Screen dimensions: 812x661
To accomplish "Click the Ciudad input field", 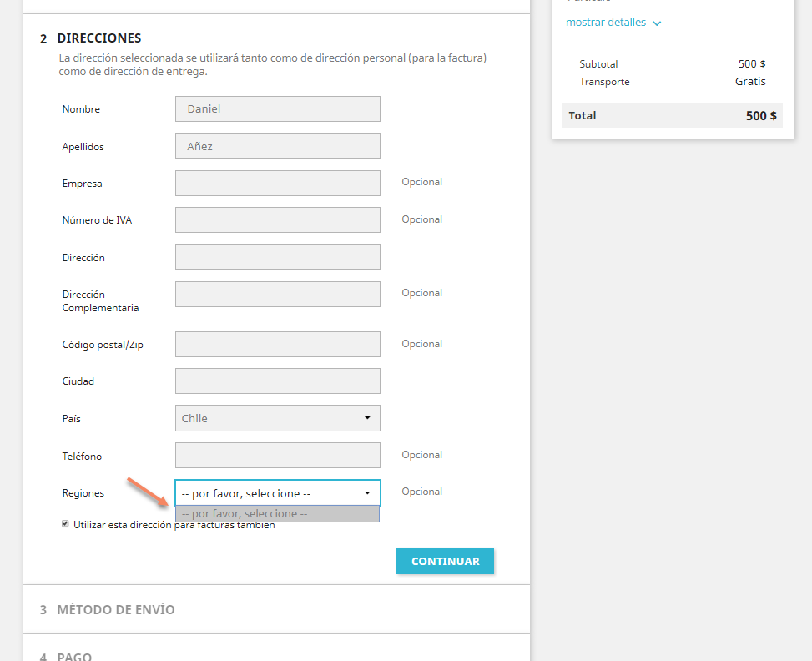I will [x=278, y=381].
